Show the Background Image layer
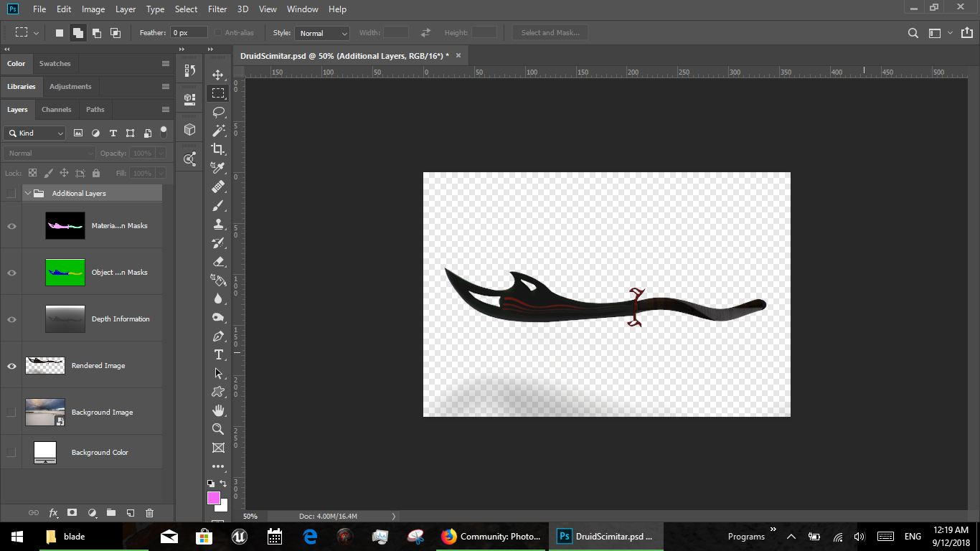 coord(11,412)
